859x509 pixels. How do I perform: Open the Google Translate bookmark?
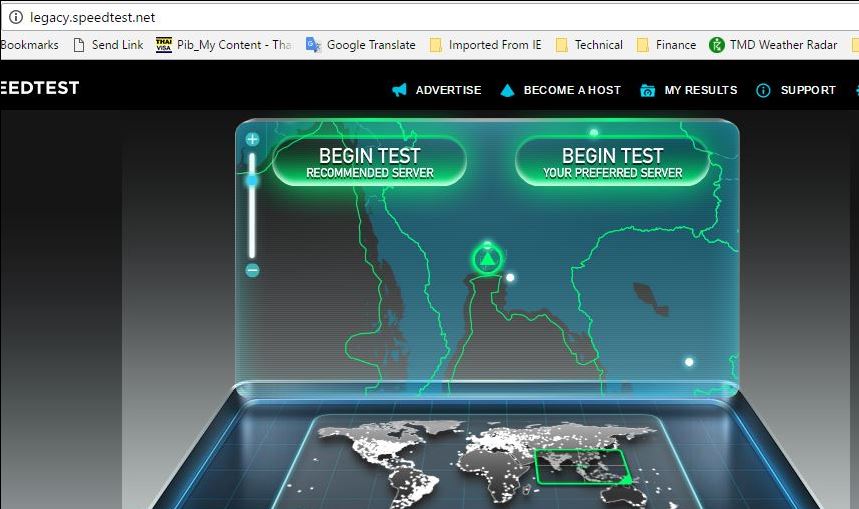tap(360, 45)
